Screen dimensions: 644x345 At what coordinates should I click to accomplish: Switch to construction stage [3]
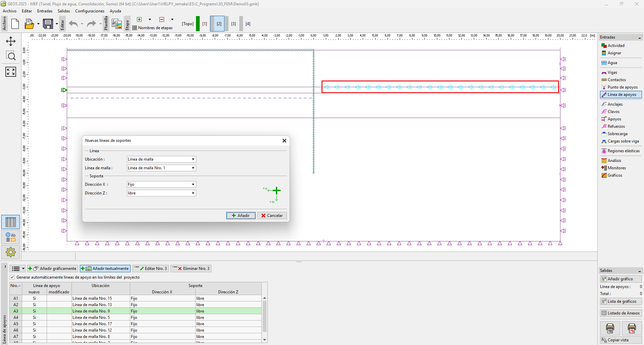(234, 24)
